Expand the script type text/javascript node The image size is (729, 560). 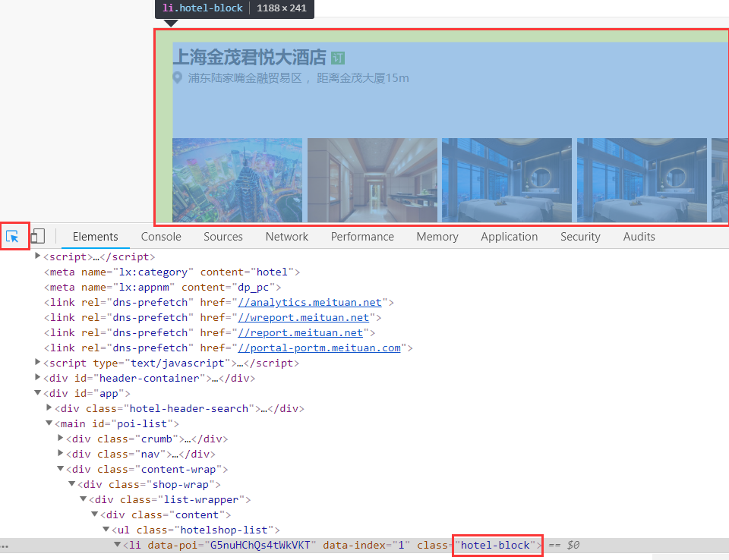(38, 362)
